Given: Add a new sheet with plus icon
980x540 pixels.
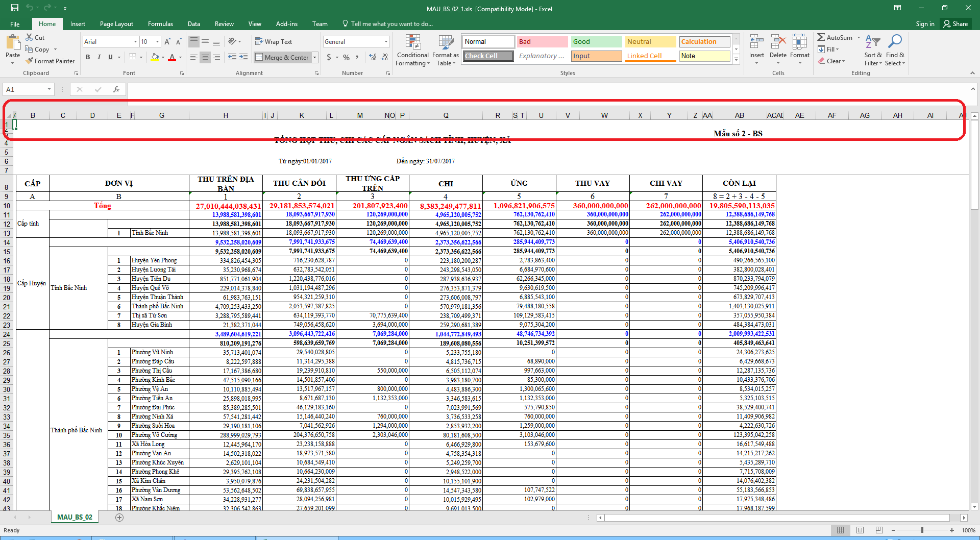Looking at the screenshot, I should tap(119, 518).
